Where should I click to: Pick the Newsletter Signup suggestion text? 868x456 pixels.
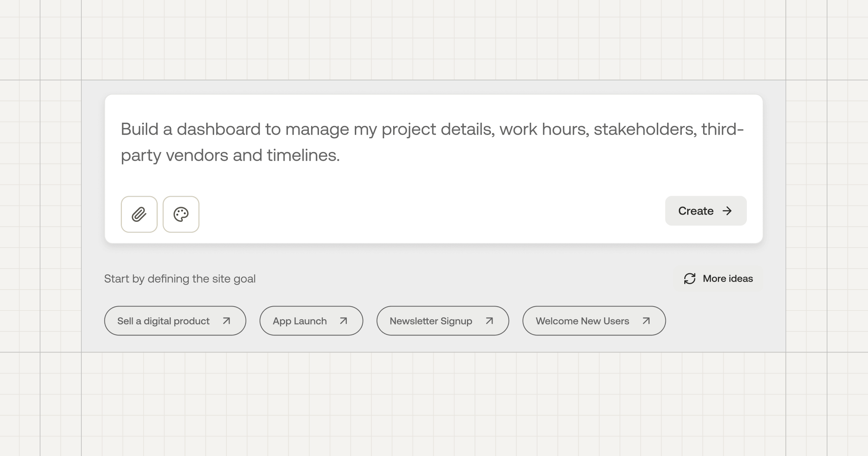coord(431,321)
